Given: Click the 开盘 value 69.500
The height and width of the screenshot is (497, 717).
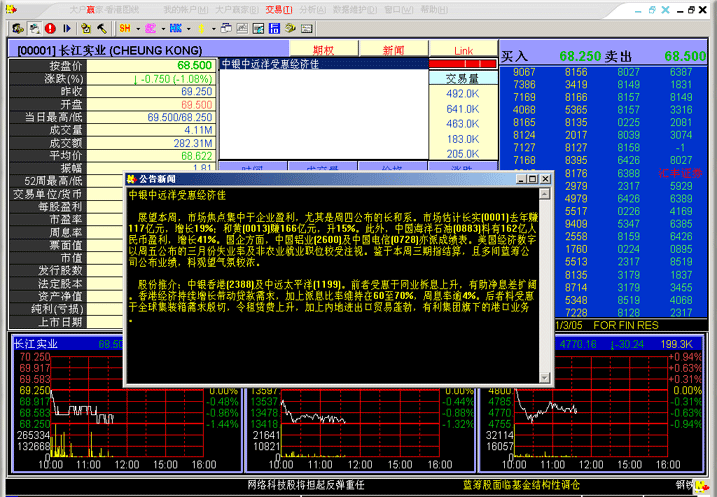Looking at the screenshot, I should (x=197, y=104).
